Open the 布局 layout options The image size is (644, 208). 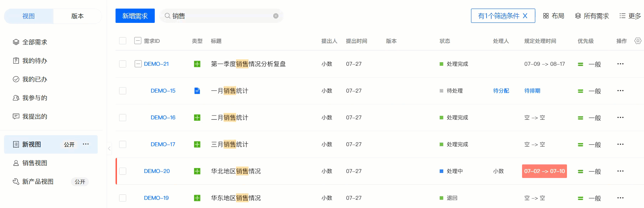click(553, 16)
